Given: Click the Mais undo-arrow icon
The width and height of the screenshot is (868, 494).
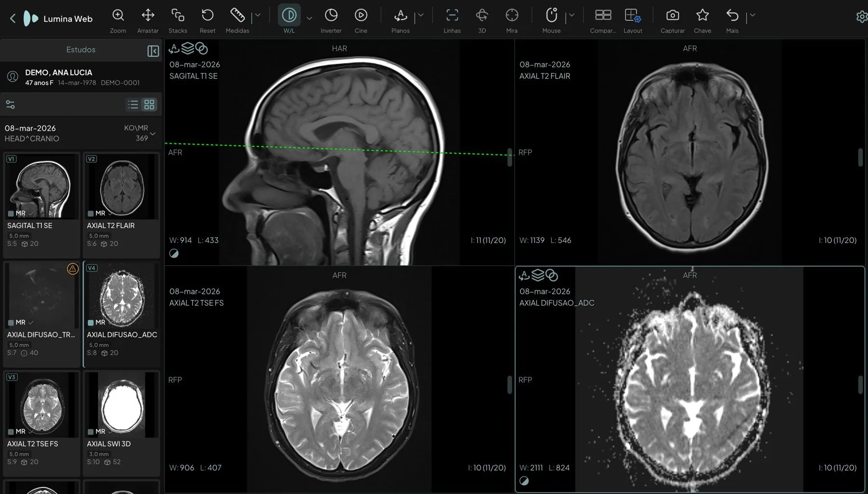Looking at the screenshot, I should [x=732, y=15].
